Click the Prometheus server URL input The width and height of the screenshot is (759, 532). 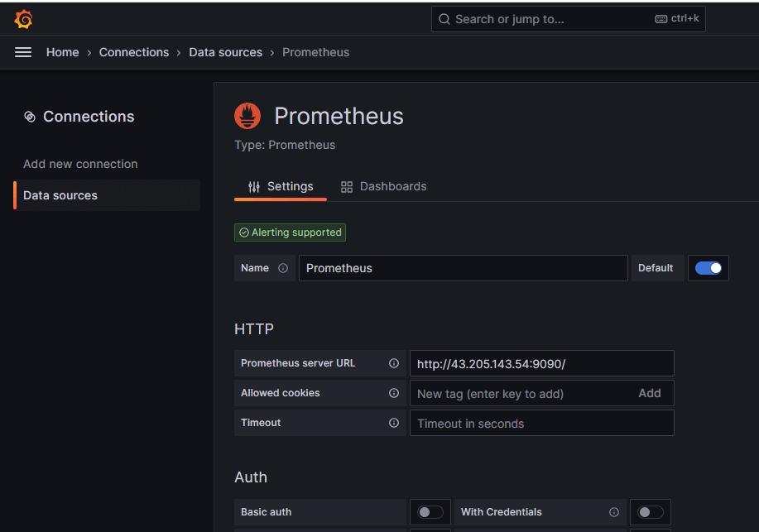pos(541,363)
